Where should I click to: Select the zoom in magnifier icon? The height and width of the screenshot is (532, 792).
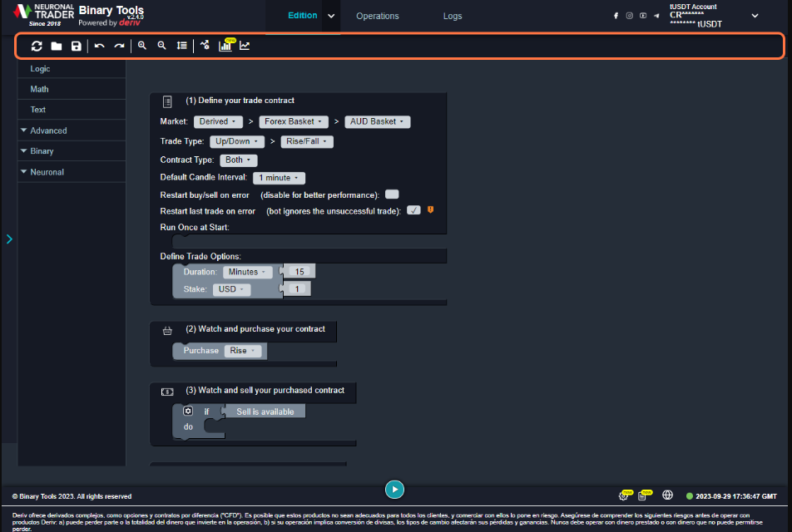[142, 46]
